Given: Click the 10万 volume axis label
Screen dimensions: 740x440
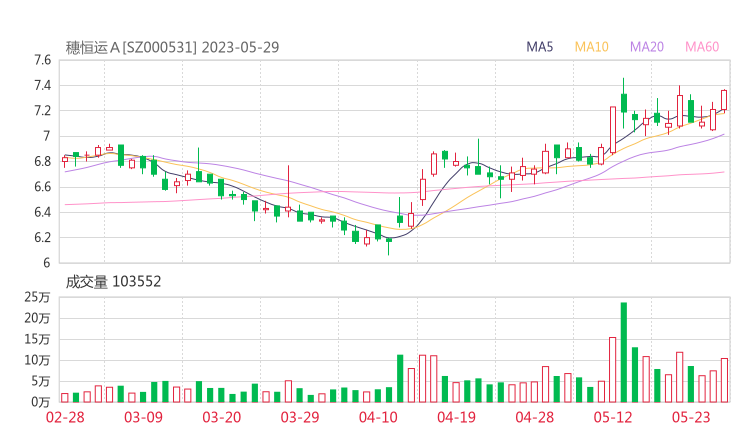Looking at the screenshot, I should pyautogui.click(x=37, y=360).
